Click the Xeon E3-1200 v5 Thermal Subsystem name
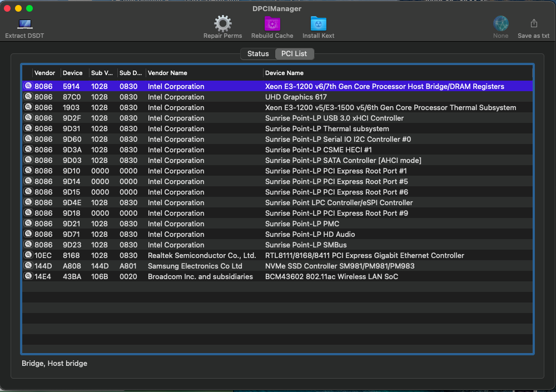Viewport: 556px width, 392px height. pos(391,107)
